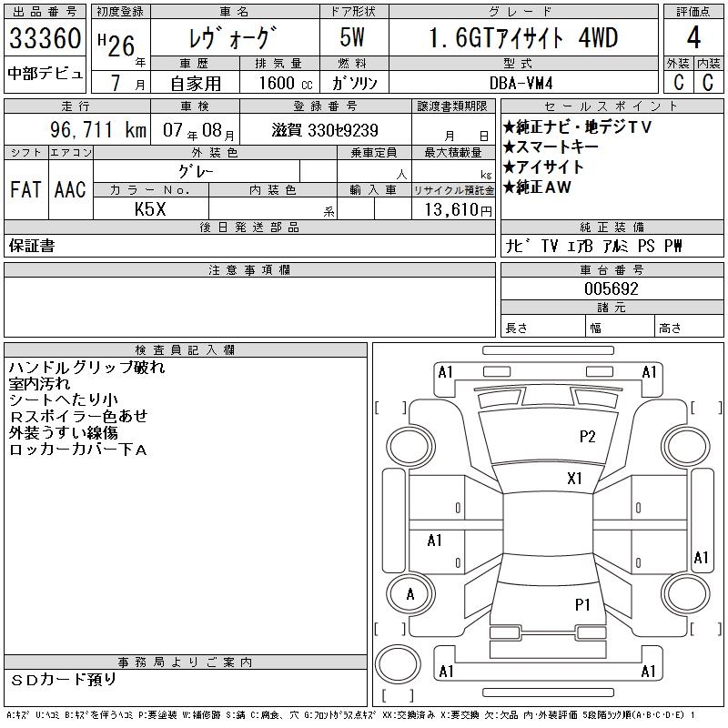Screen dimensions: 728x728
Task: Click the 高さ dimension field
Action: (x=689, y=328)
